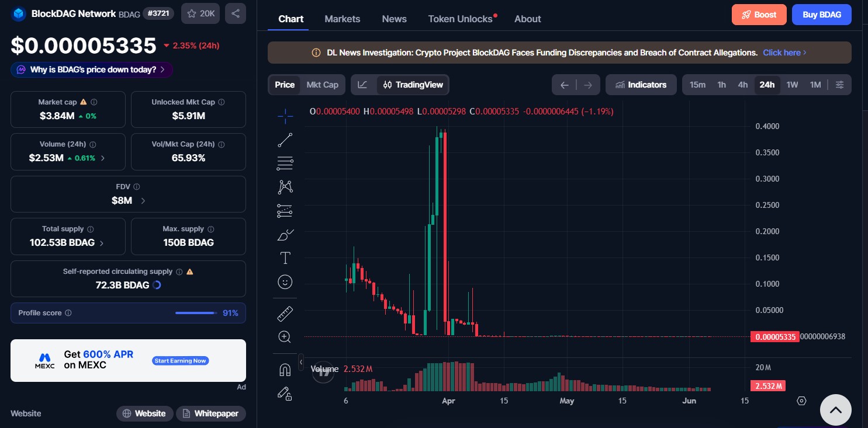Open the Chart tab
This screenshot has width=868, height=428.
291,19
